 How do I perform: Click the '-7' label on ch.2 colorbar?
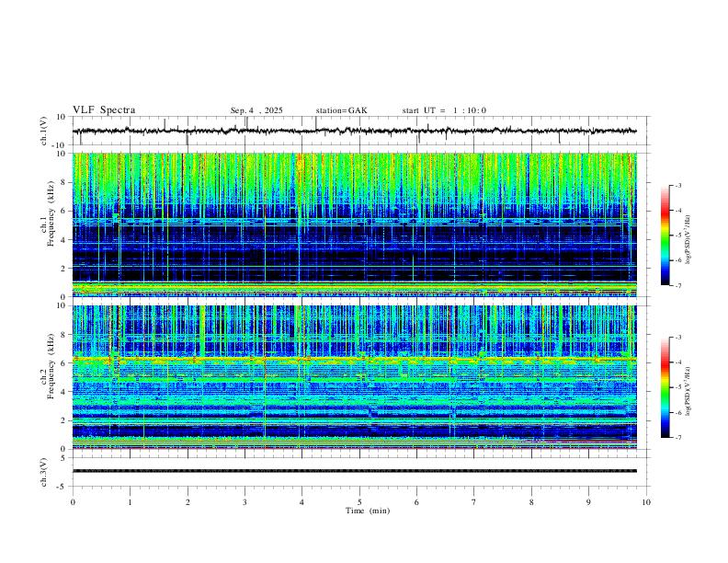click(677, 438)
